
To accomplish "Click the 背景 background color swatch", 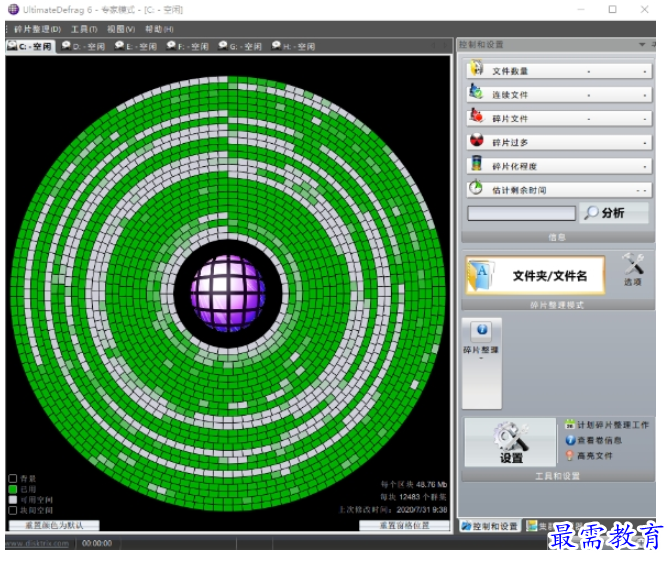I will pos(13,478).
